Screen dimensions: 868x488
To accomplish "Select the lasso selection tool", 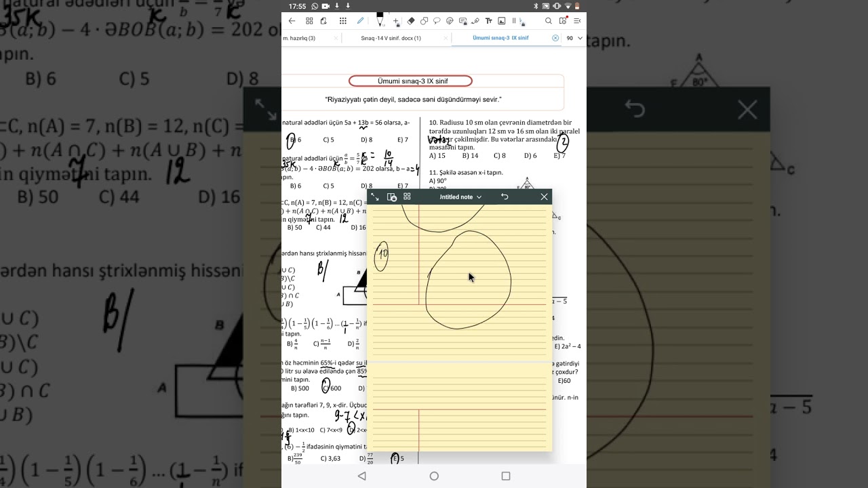I will [x=437, y=21].
